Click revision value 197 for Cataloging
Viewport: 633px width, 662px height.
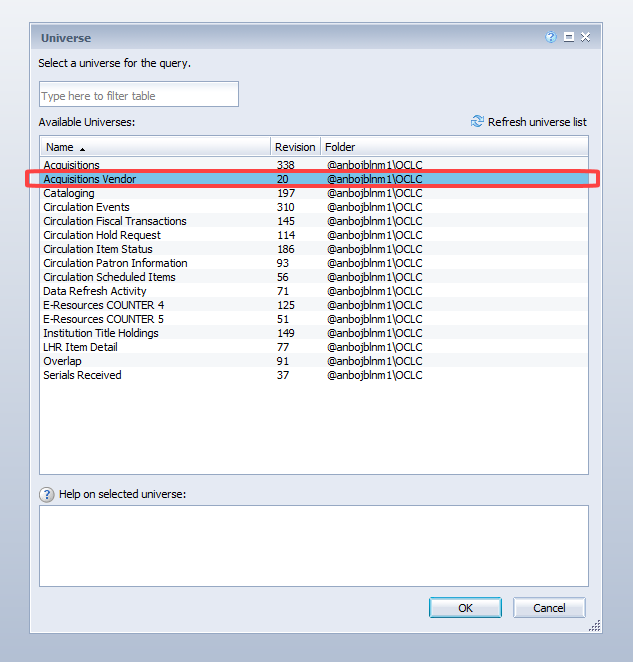pyautogui.click(x=286, y=193)
